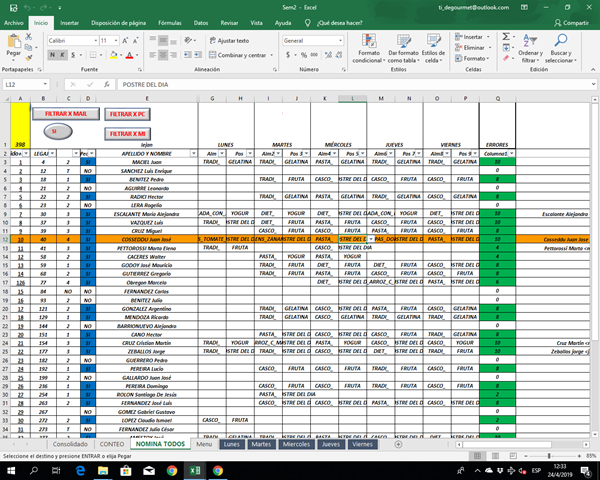The height and width of the screenshot is (480, 600).
Task: Switch to the CONTEO sheet
Action: pyautogui.click(x=112, y=444)
